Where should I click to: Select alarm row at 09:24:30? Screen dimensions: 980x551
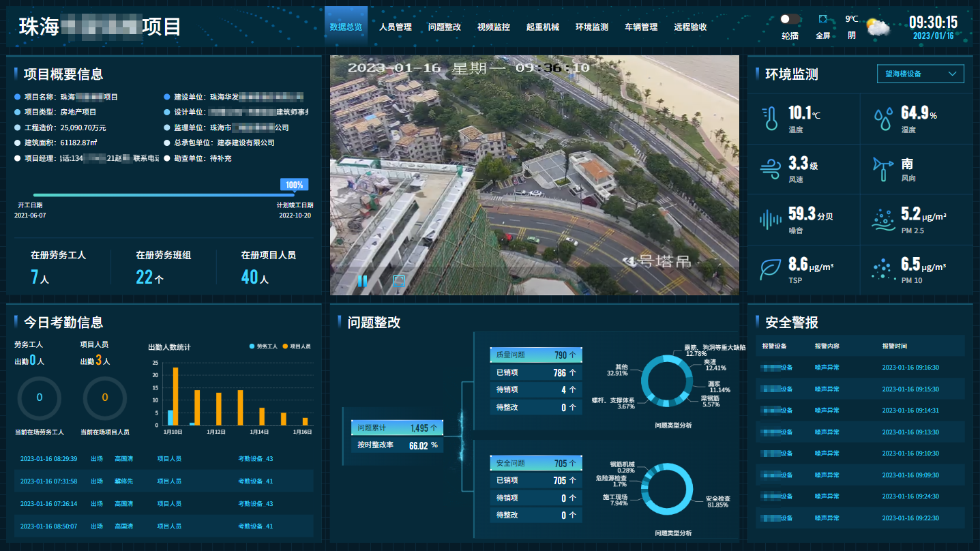[x=860, y=496]
